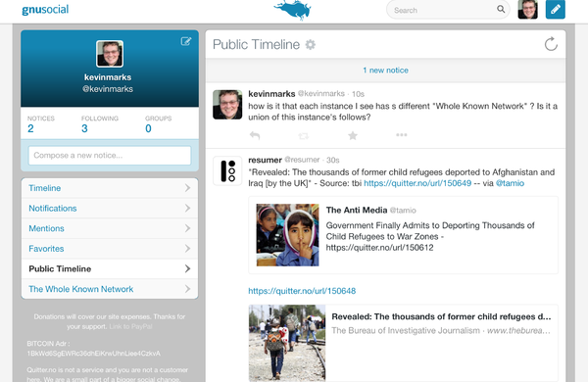Open more options ellipsis on kevinmarks' notice
The image size is (588, 382).
click(401, 135)
